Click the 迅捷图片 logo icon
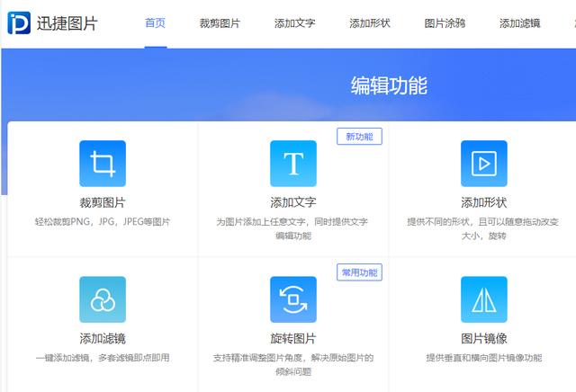This screenshot has height=392, width=576. pos(19,22)
